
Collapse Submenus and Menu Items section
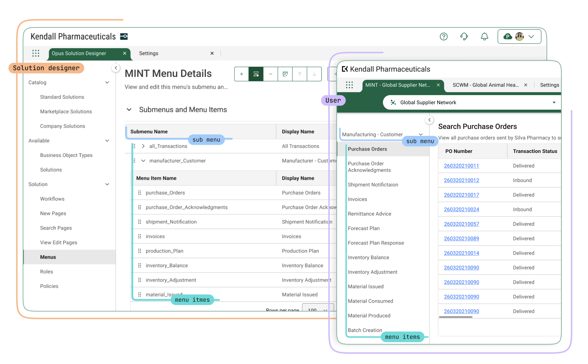click(129, 110)
